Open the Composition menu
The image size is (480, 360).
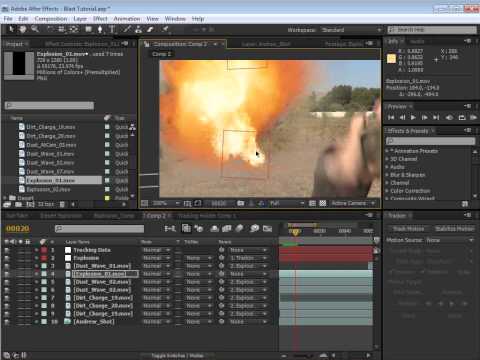[51, 19]
